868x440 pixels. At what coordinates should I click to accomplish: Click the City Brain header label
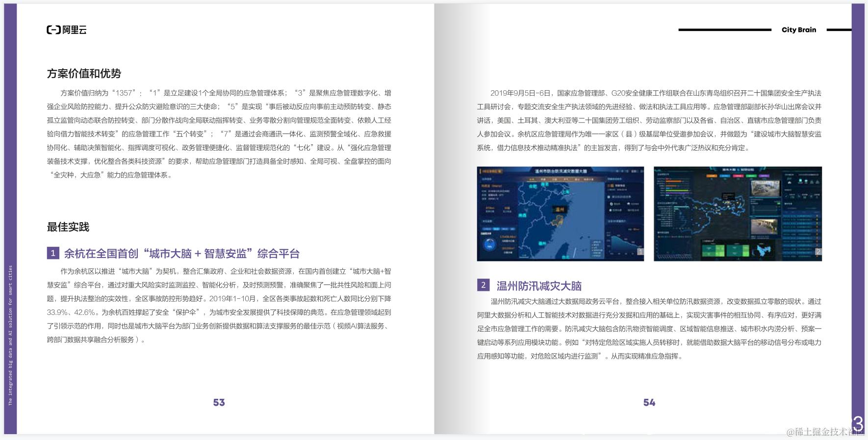tap(799, 30)
